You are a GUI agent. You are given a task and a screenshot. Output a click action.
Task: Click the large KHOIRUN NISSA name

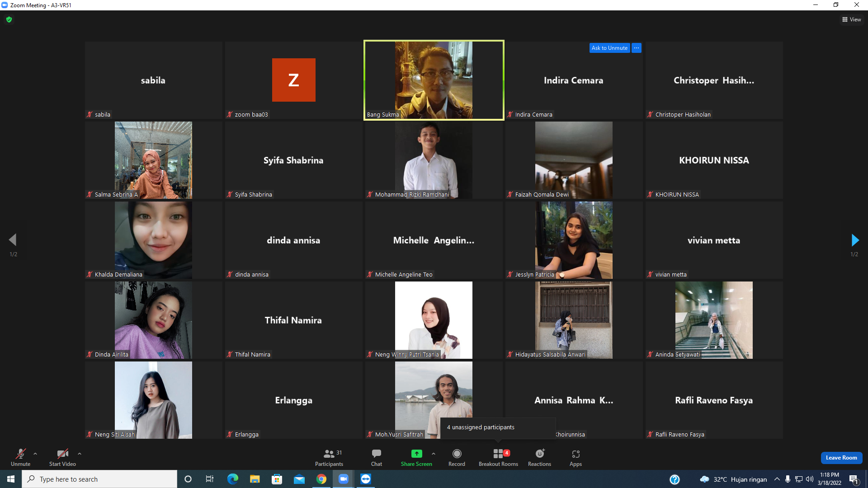714,160
